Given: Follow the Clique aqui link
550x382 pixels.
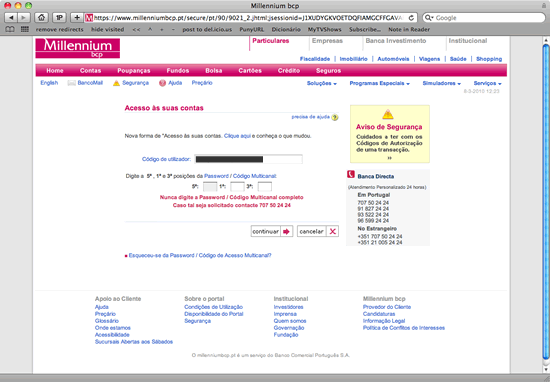Looking at the screenshot, I should pos(237,136).
